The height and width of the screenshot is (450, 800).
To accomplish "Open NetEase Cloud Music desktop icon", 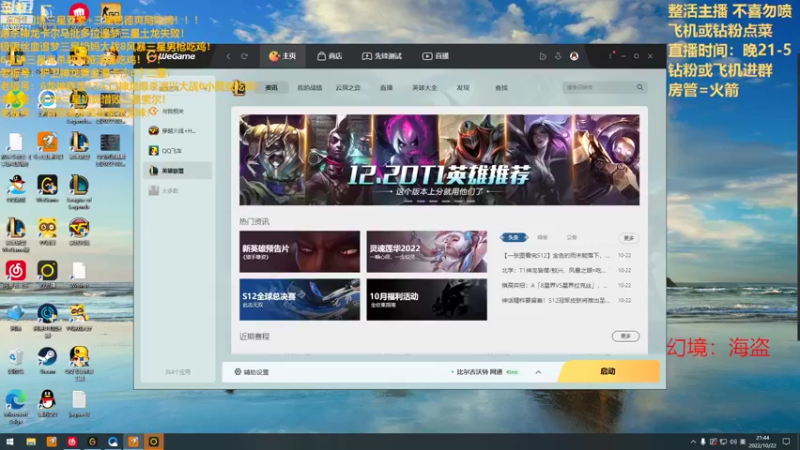I will [16, 274].
